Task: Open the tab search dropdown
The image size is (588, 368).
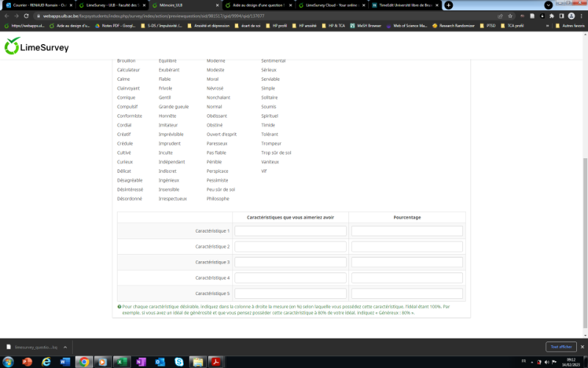Action: (x=548, y=5)
